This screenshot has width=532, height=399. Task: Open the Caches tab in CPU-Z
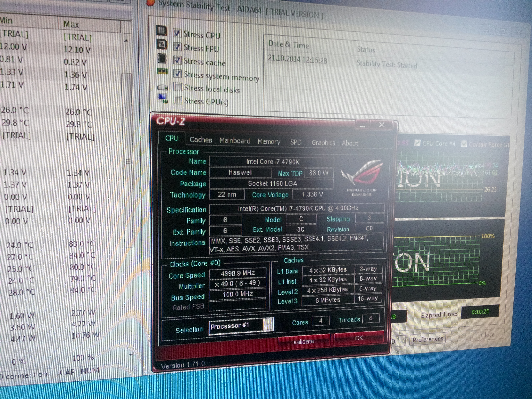click(201, 140)
